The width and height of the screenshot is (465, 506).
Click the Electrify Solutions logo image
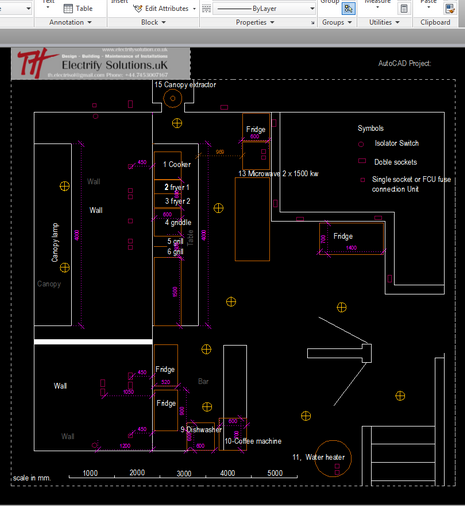101,64
